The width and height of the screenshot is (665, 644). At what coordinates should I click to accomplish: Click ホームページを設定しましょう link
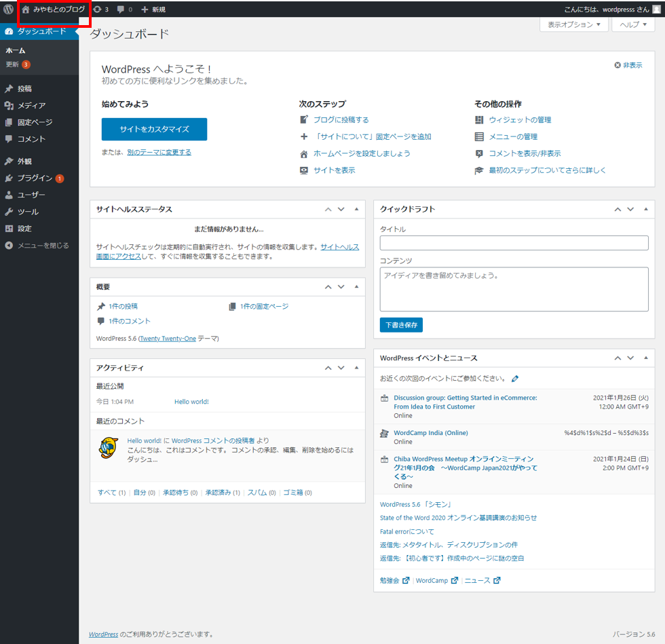click(362, 153)
